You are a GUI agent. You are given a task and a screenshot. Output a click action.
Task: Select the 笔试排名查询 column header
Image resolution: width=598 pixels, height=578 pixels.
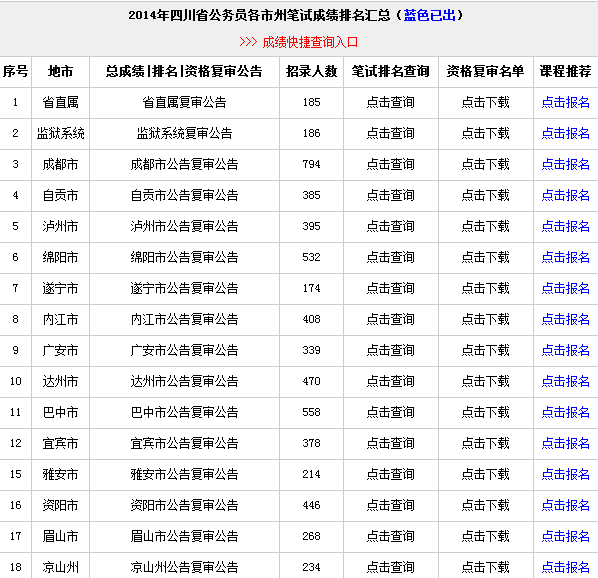pyautogui.click(x=391, y=71)
